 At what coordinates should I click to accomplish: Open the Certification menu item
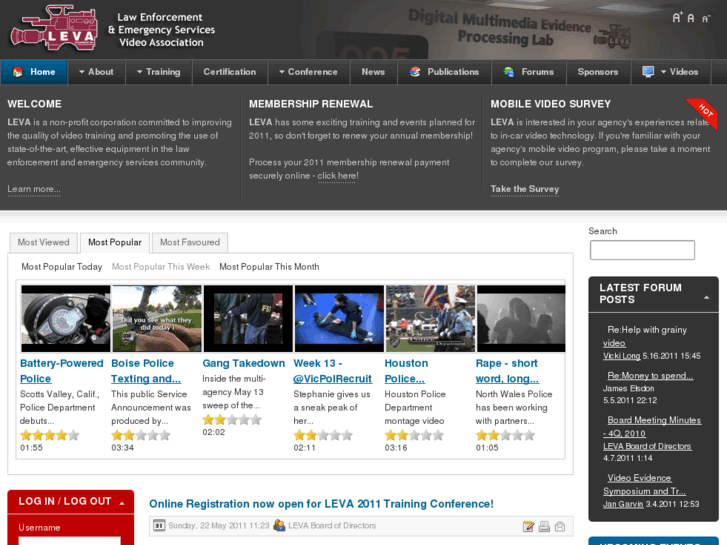click(230, 72)
